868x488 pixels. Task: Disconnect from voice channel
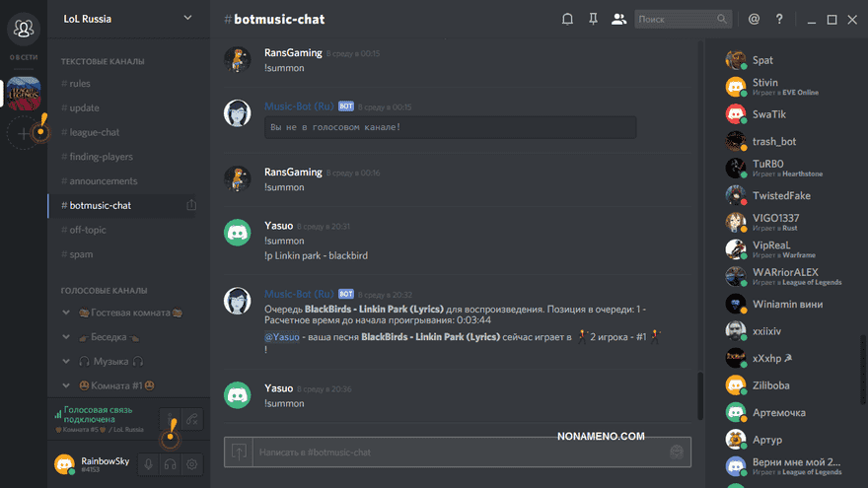[192, 419]
